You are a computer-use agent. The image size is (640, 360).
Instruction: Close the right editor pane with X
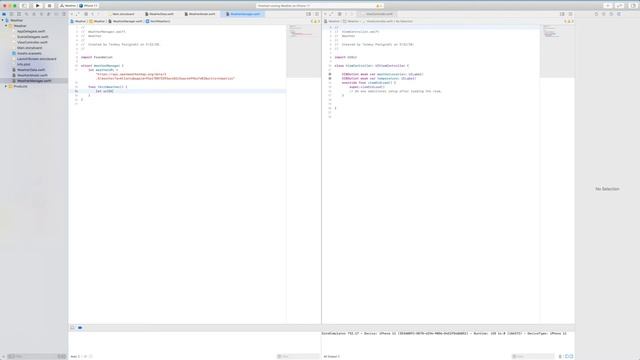325,14
